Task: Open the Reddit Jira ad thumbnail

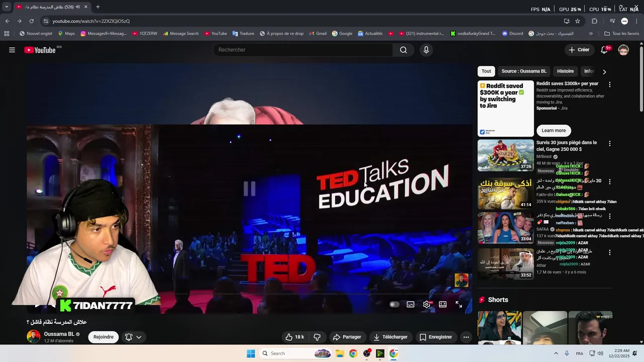Action: 506,109
